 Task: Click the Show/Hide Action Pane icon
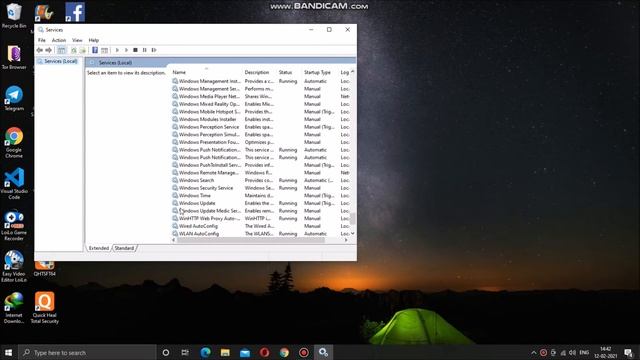pyautogui.click(x=104, y=50)
